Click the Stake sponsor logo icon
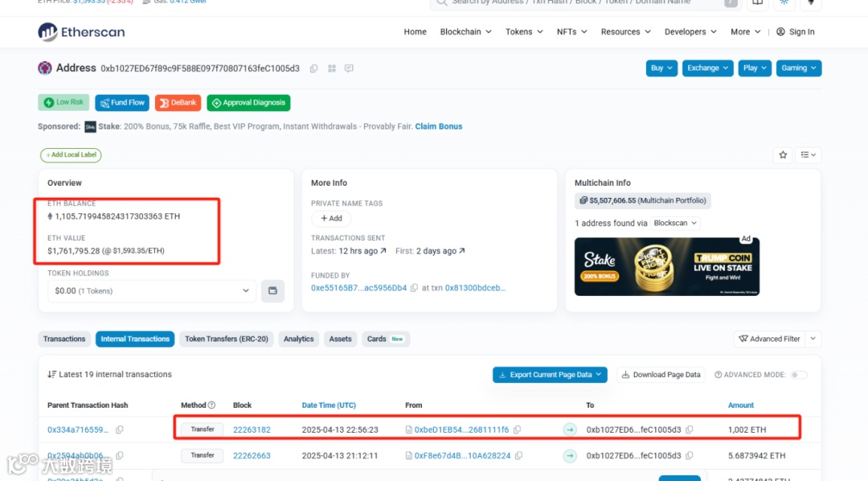Image resolution: width=868 pixels, height=481 pixels. (90, 127)
